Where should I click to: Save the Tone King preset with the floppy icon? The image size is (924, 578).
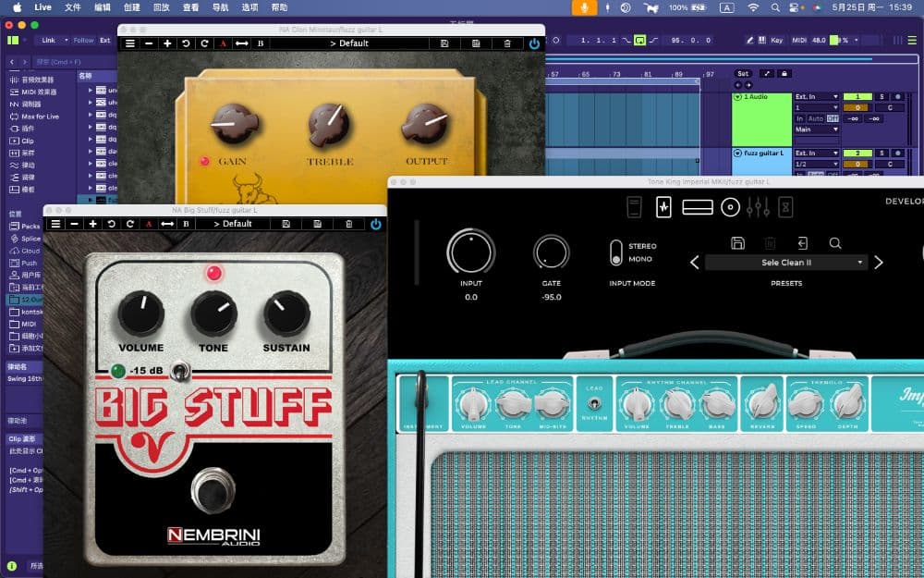(x=737, y=243)
